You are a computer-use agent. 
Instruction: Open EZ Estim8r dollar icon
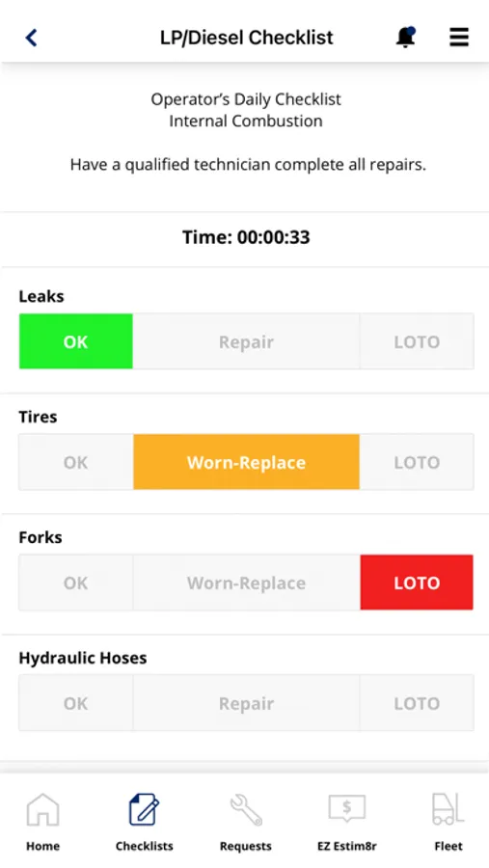click(347, 810)
